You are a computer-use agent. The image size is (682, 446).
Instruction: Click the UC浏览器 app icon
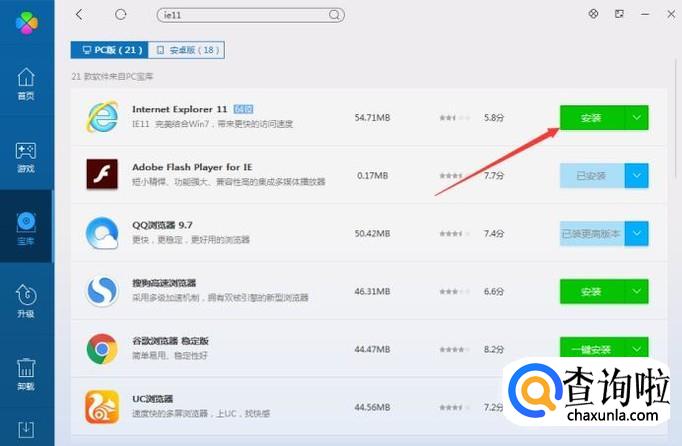tap(102, 407)
